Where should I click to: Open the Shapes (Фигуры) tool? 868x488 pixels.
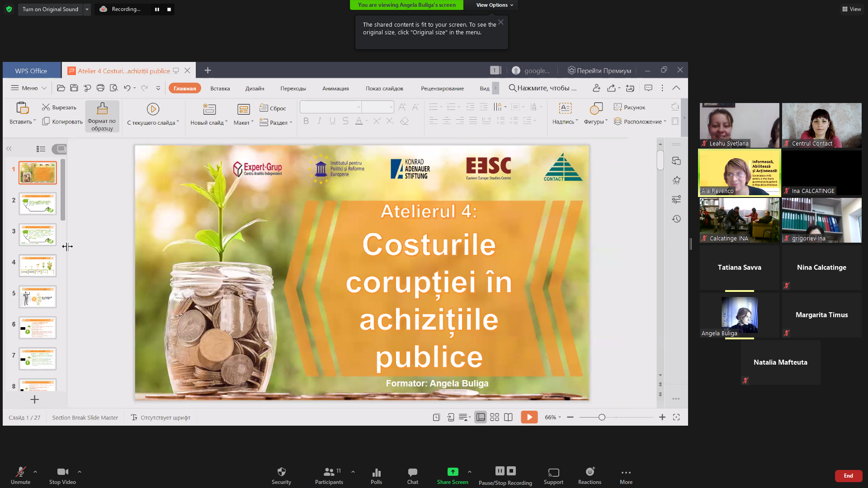tap(596, 109)
